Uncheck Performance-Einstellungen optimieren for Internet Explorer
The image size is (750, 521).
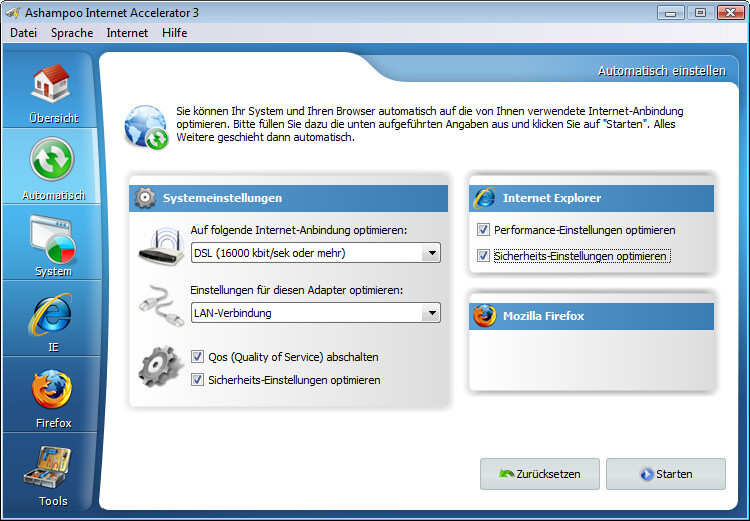[485, 230]
